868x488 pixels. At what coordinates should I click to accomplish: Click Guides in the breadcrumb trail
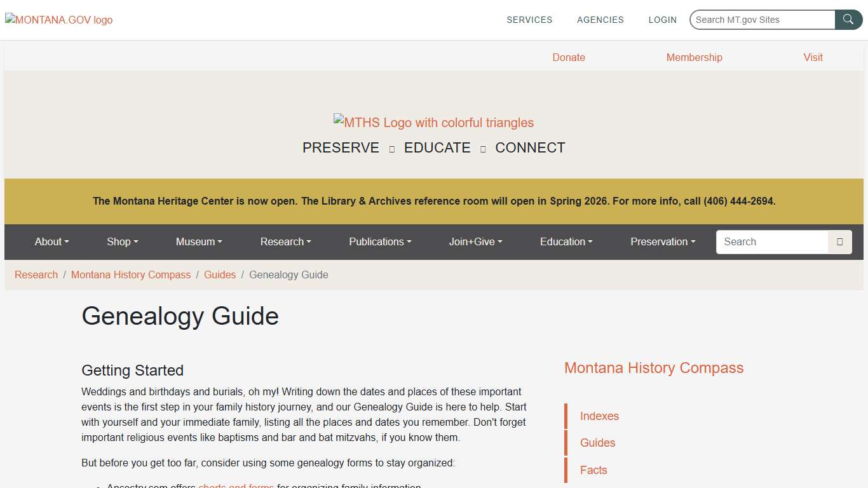point(220,274)
